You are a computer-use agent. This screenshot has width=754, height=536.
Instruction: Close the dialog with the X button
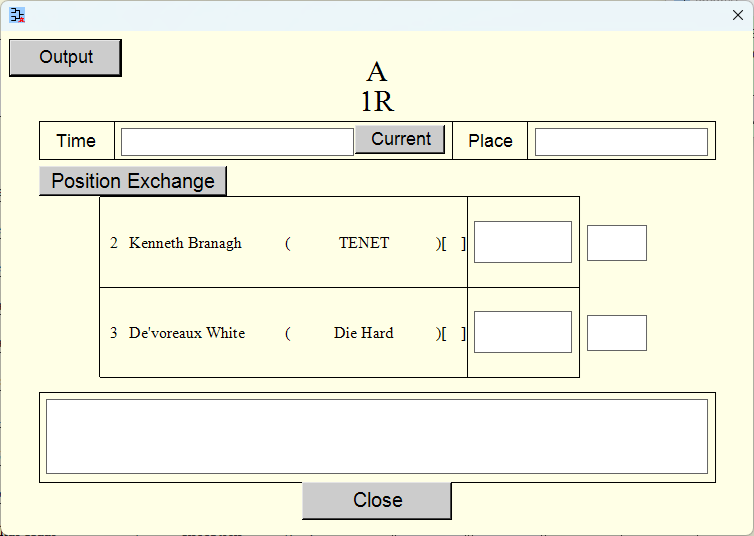coord(738,15)
